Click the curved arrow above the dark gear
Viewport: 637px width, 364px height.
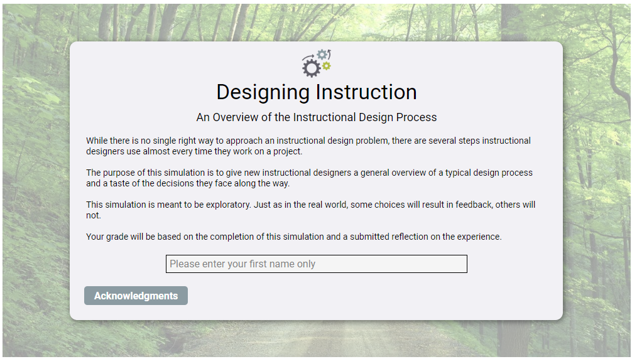(308, 57)
